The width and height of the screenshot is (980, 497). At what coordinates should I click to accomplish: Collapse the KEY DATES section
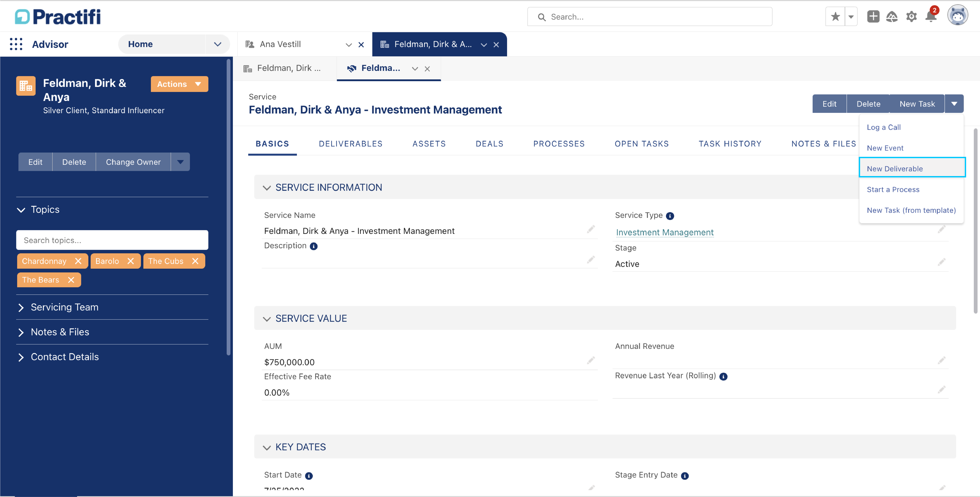tap(267, 448)
